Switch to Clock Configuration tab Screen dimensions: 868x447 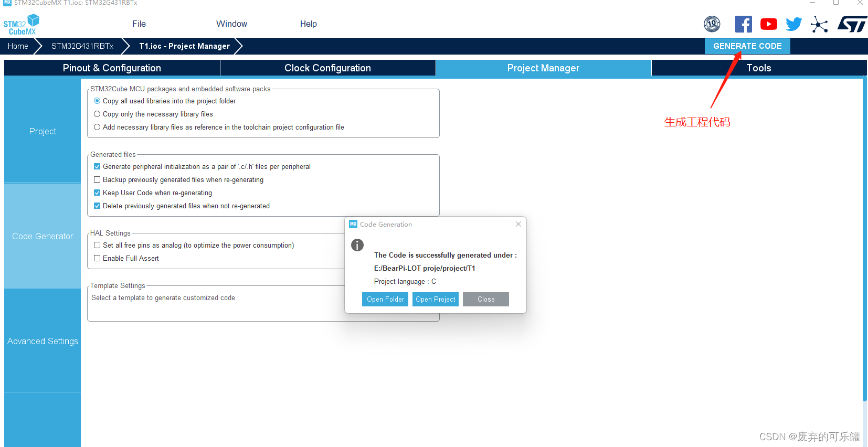tap(327, 68)
